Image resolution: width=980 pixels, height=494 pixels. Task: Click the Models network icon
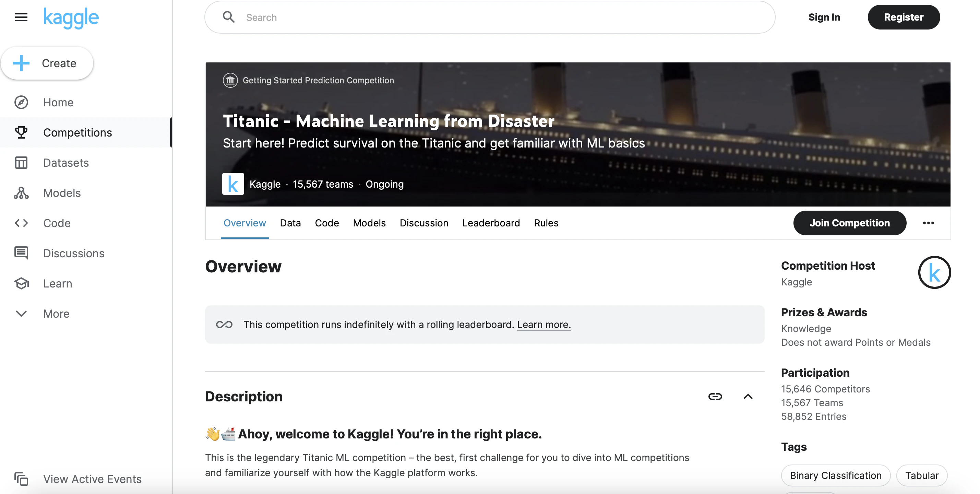coord(21,193)
